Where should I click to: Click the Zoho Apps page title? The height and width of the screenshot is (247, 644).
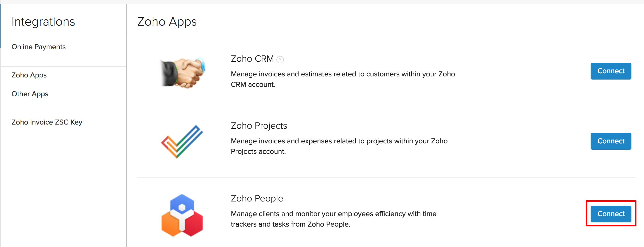(167, 22)
